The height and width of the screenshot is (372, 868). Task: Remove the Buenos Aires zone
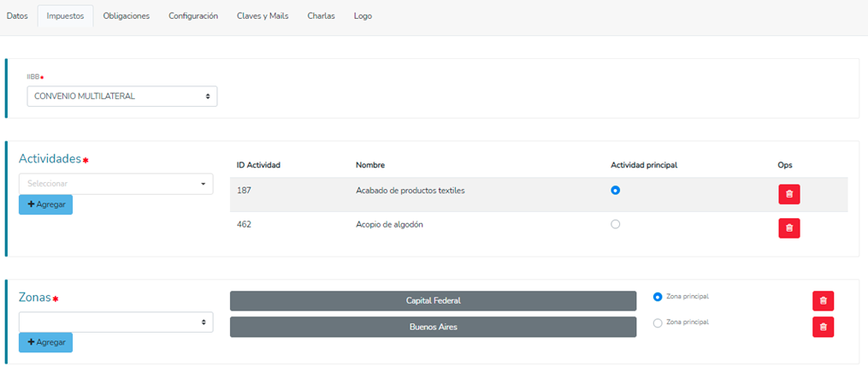click(823, 327)
